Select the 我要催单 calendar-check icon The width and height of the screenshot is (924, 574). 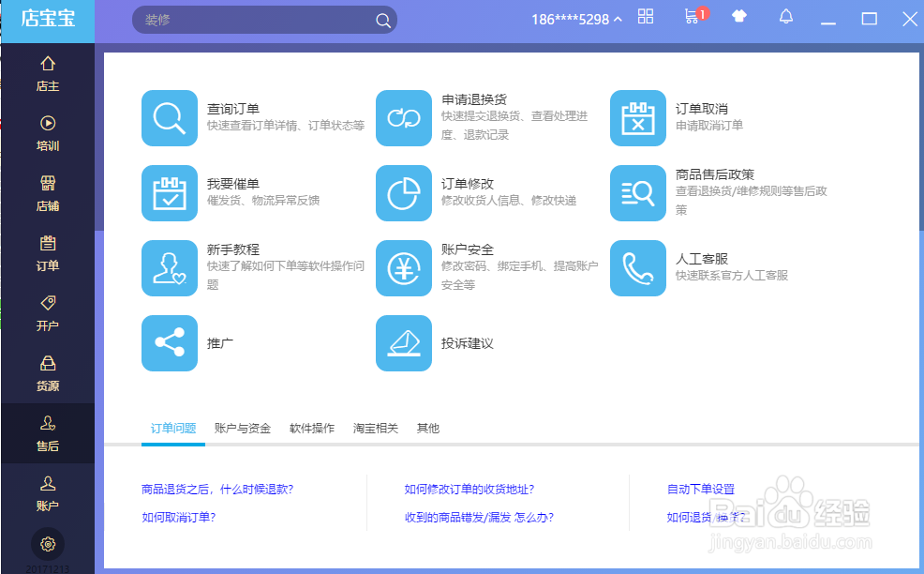pos(169,193)
